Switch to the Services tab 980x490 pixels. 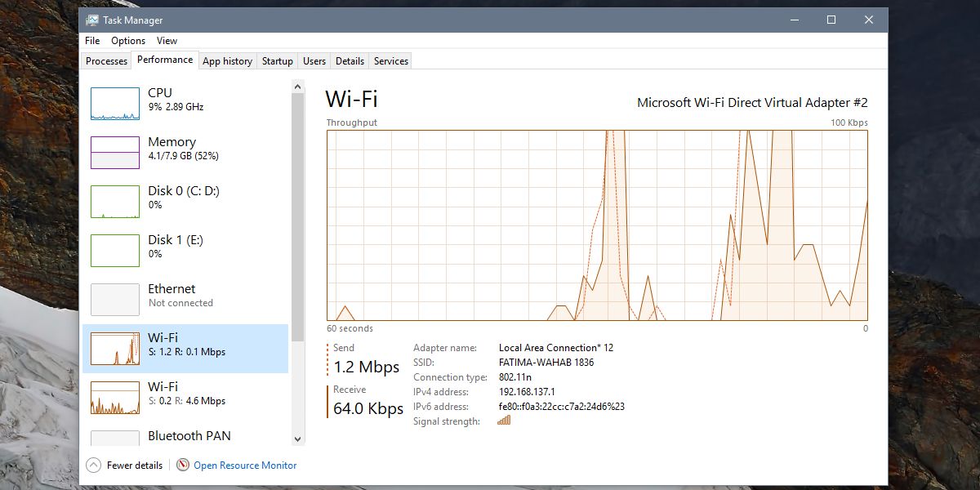pyautogui.click(x=391, y=61)
